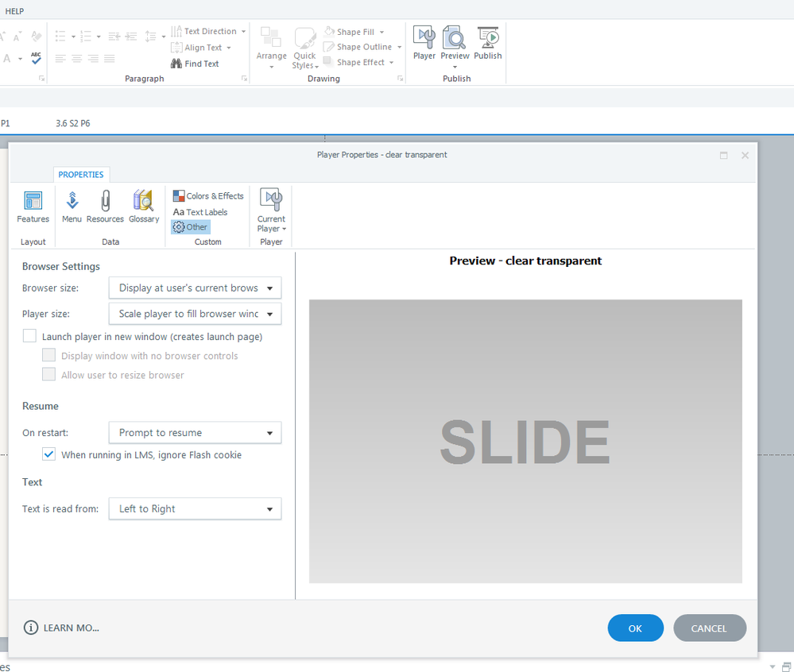This screenshot has width=794, height=672.
Task: Click the Menu icon in Data group
Action: 72,207
